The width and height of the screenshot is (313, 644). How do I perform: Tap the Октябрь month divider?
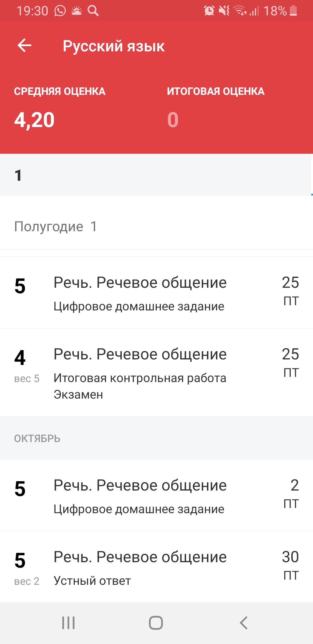coord(37,438)
